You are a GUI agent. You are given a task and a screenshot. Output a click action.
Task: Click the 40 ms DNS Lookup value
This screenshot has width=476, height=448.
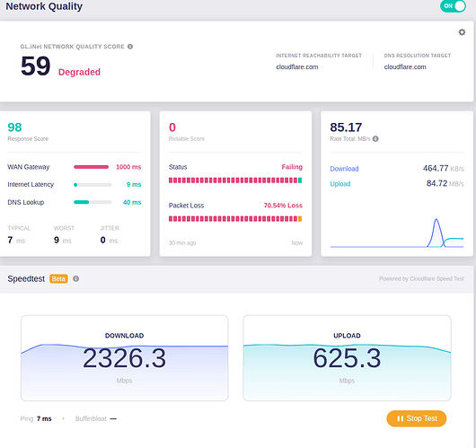[x=132, y=202]
